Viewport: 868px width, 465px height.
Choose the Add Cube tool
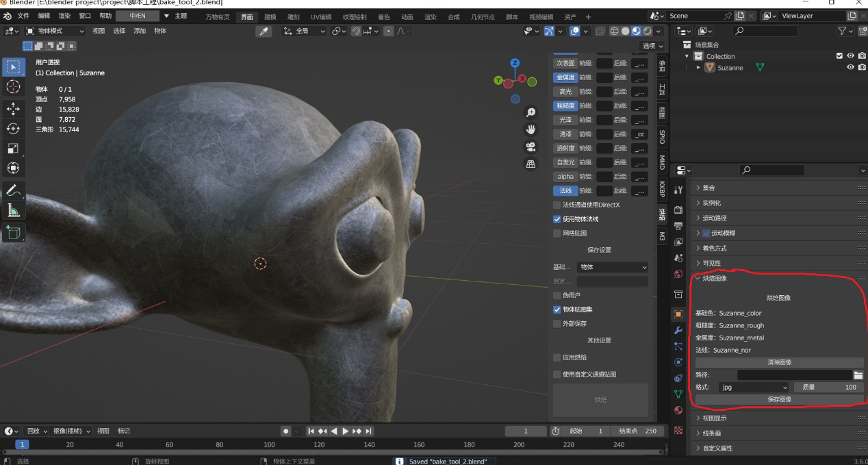(13, 233)
